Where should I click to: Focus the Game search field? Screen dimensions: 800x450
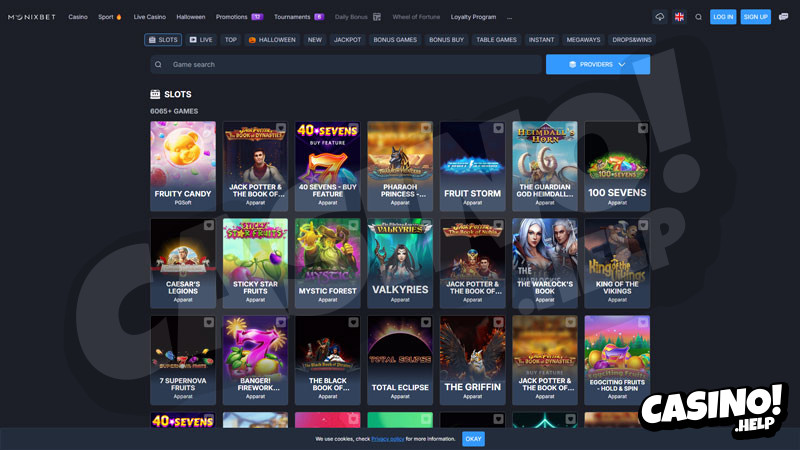point(346,64)
